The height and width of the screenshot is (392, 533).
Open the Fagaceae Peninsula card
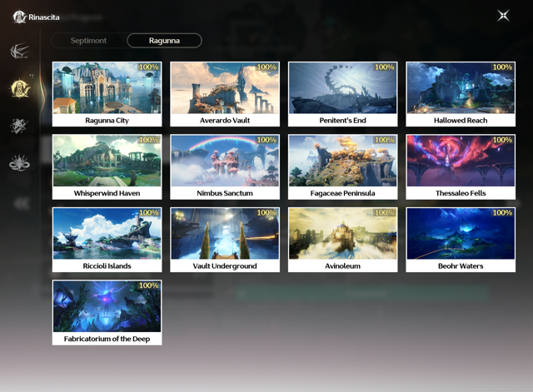point(342,166)
